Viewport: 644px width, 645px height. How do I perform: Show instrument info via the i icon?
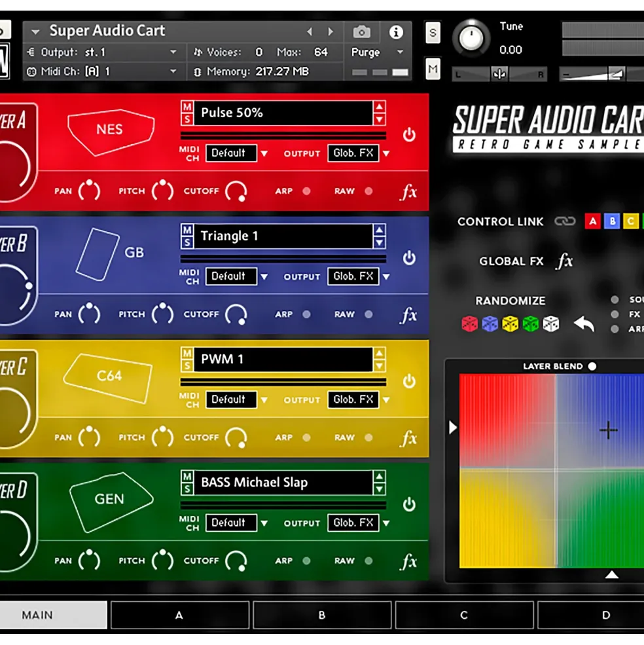point(396,31)
